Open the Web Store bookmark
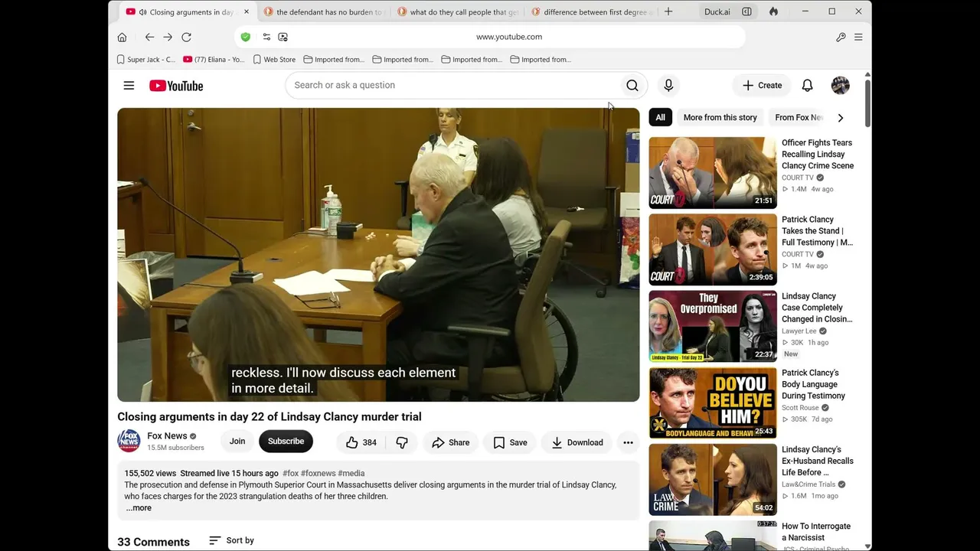 (274, 60)
